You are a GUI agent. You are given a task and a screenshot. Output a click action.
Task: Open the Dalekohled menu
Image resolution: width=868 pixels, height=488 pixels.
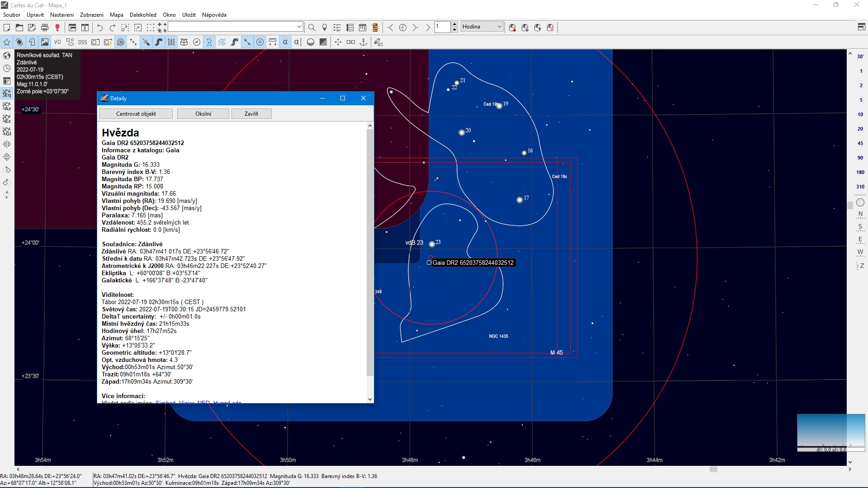(143, 15)
